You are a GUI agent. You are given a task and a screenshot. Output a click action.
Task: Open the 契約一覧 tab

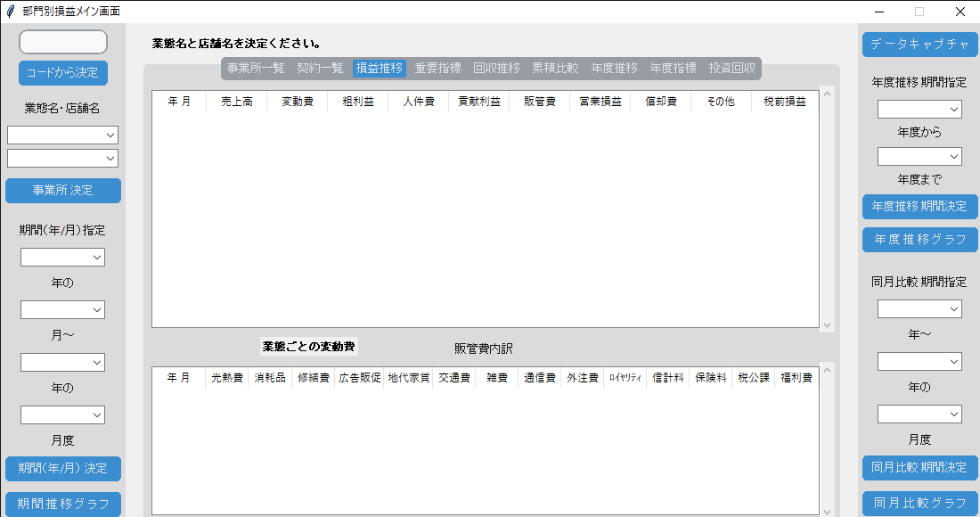pyautogui.click(x=320, y=69)
